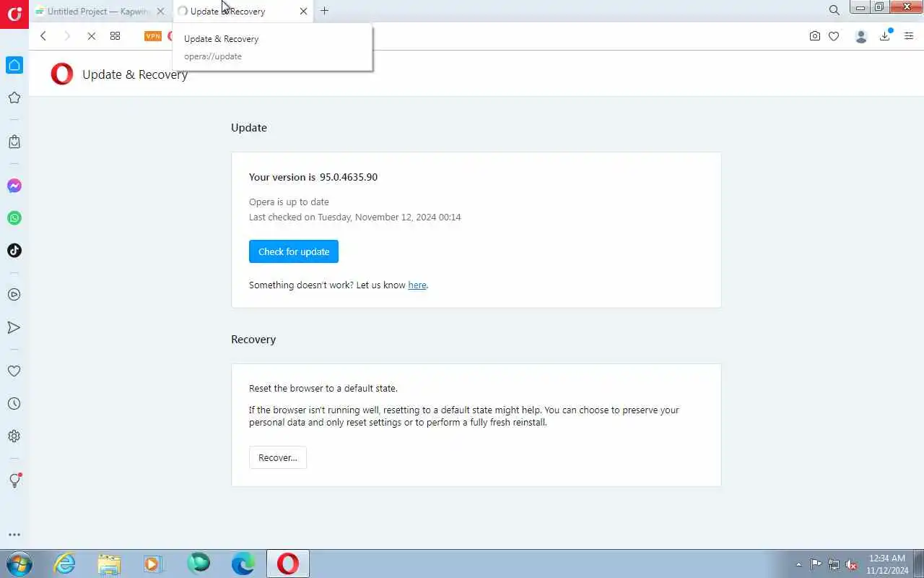Open WhatsApp in the sidebar
Screen dimensions: 924x578
pyautogui.click(x=14, y=218)
